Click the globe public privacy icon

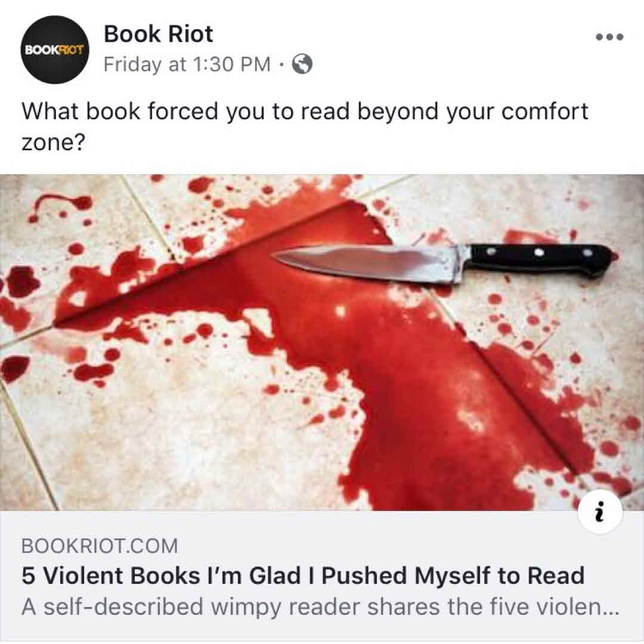(302, 64)
